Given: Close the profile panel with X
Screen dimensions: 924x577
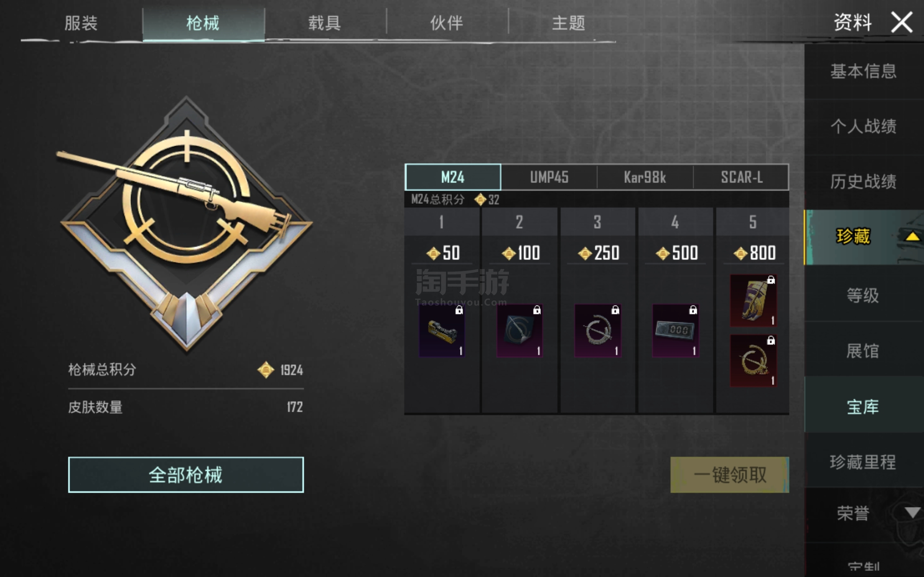Looking at the screenshot, I should [902, 22].
